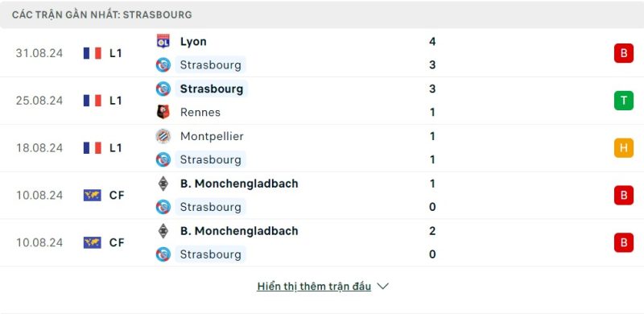Expand the list with the chevron arrow at the bottom

382,286
